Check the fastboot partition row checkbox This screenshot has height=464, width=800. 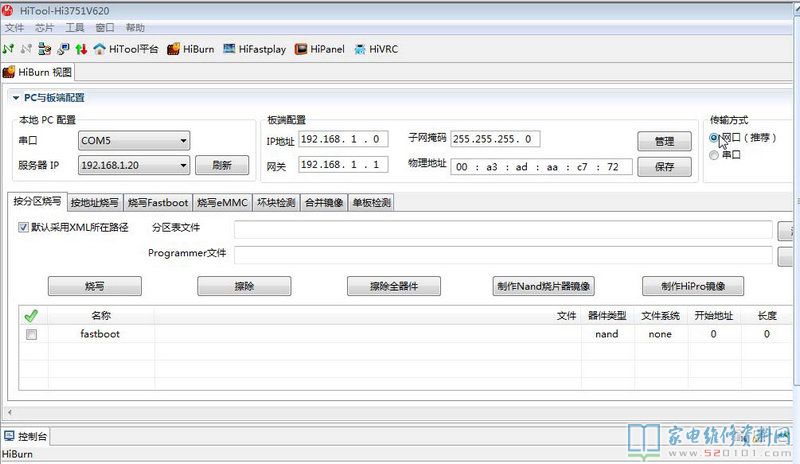31,335
